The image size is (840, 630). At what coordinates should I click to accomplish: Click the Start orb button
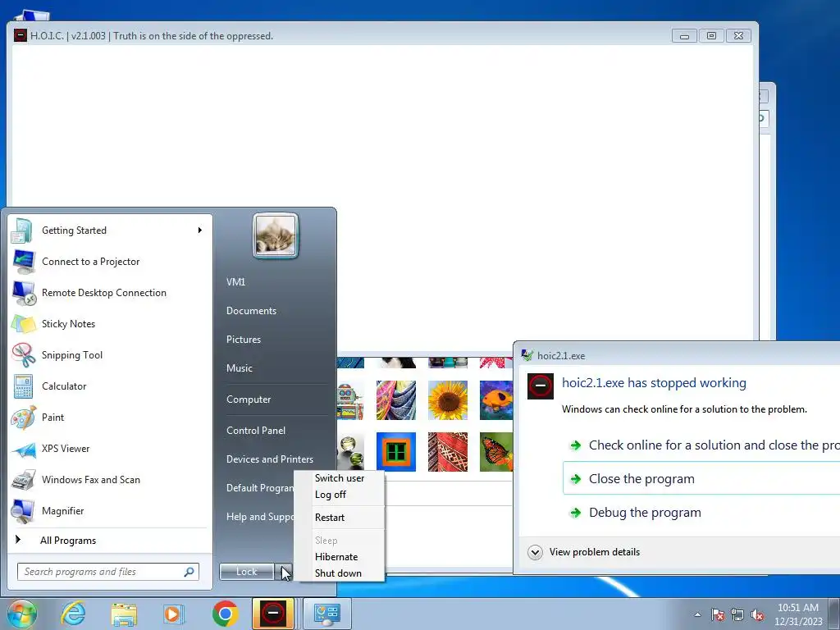click(22, 614)
